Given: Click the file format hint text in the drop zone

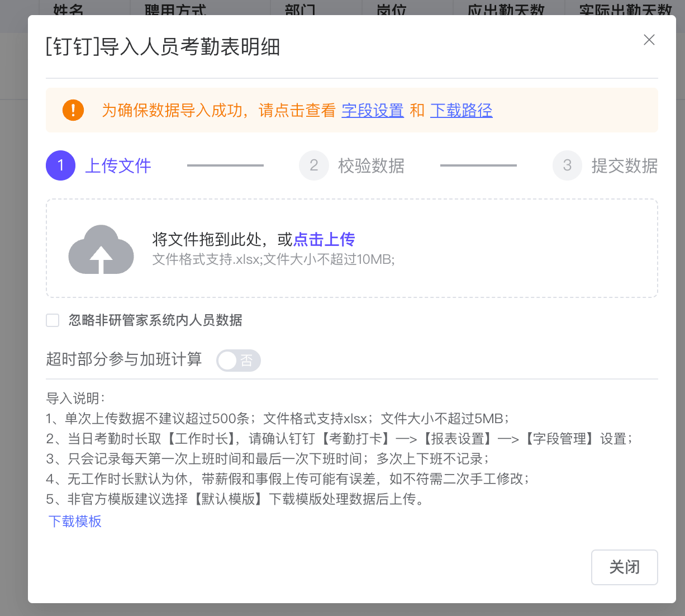Looking at the screenshot, I should coord(273,259).
